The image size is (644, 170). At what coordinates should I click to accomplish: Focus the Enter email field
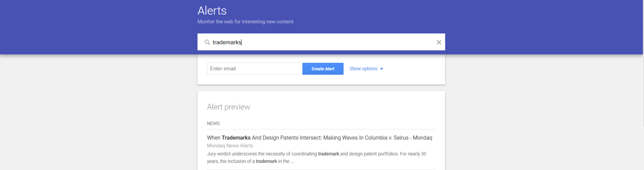tap(254, 69)
